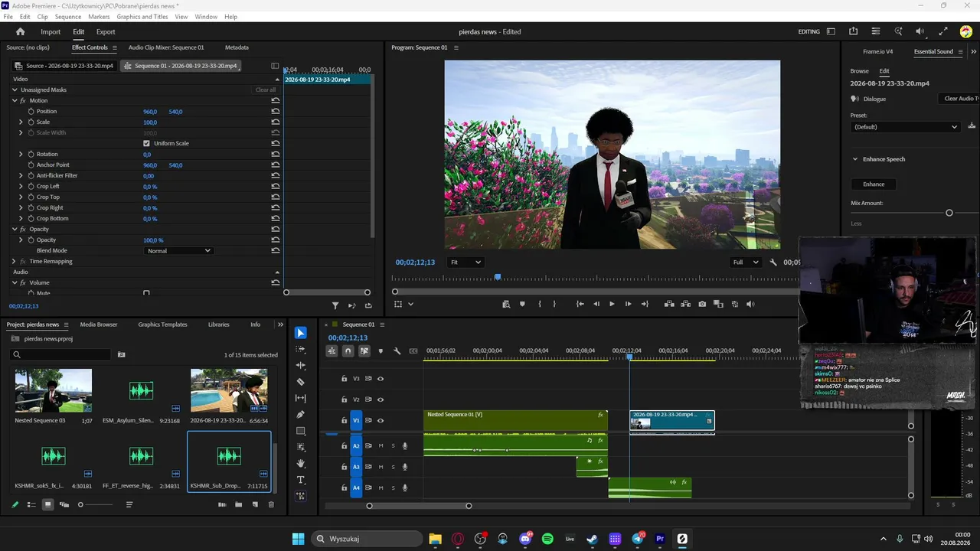Open timeline display settings wrench
The width and height of the screenshot is (980, 551).
tap(397, 351)
